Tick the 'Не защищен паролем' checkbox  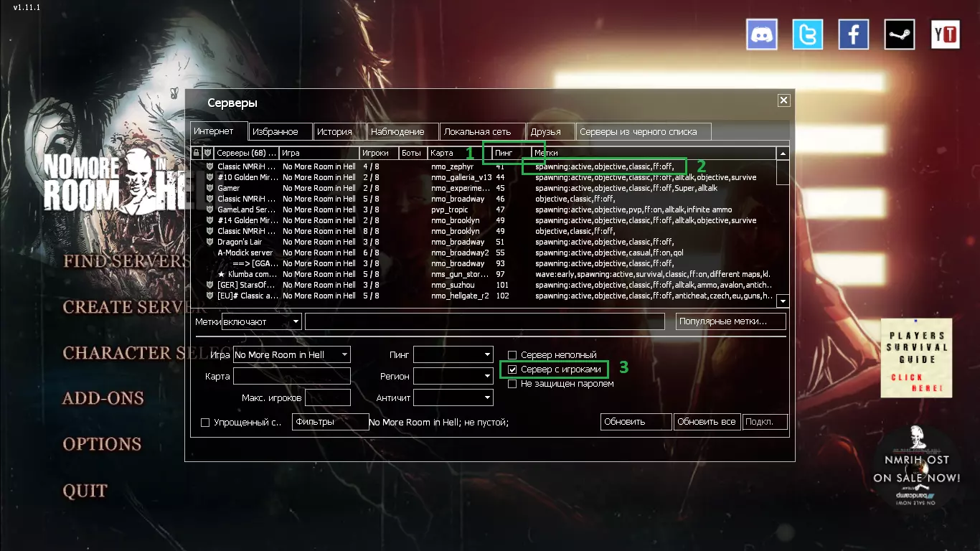(x=512, y=384)
